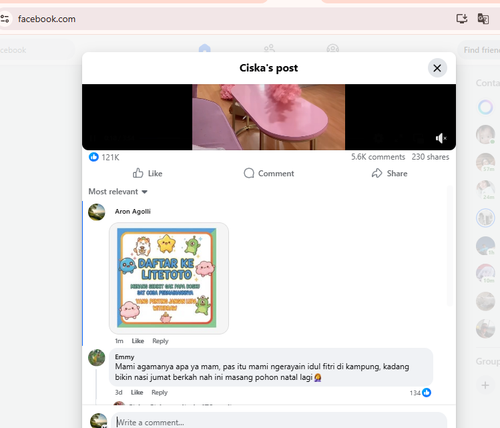
Task: Open the Friends tab icon
Action: pyautogui.click(x=269, y=49)
